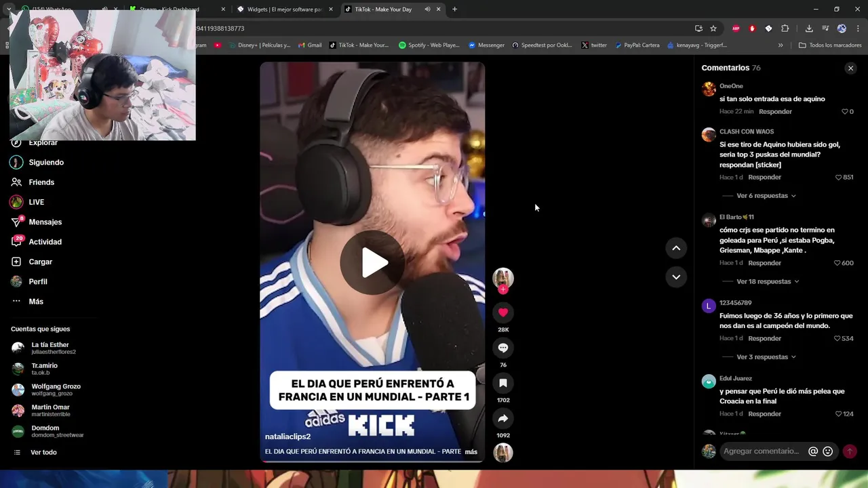This screenshot has width=868, height=488.
Task: Open comments via the speech bubble icon
Action: pos(503,348)
